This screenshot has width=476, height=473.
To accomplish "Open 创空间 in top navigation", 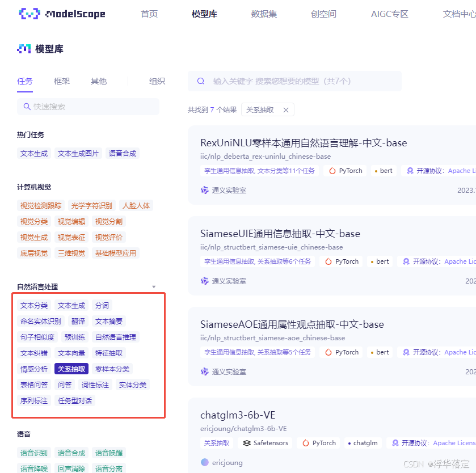I will tap(323, 14).
